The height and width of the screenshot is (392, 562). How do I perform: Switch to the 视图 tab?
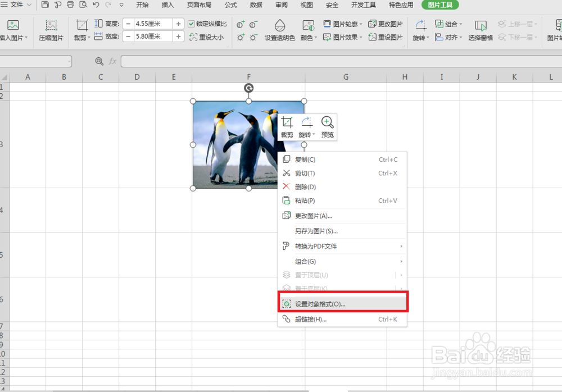(306, 4)
